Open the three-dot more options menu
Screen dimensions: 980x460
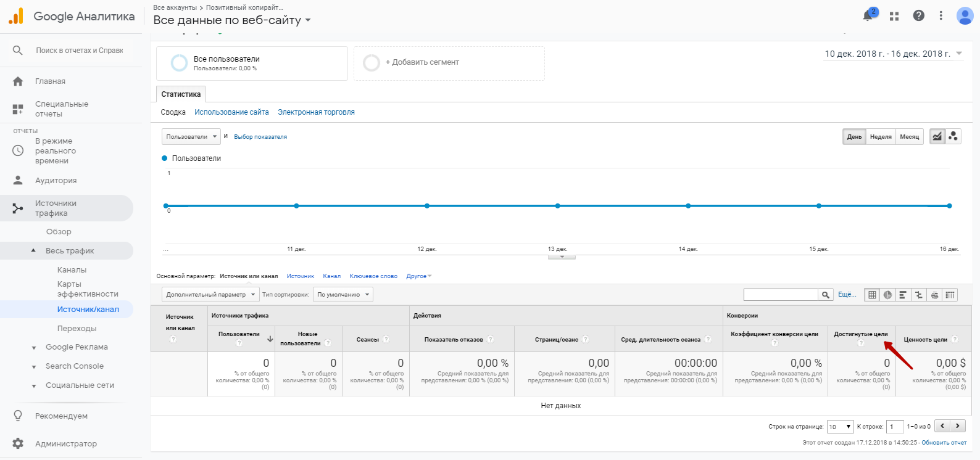[941, 15]
